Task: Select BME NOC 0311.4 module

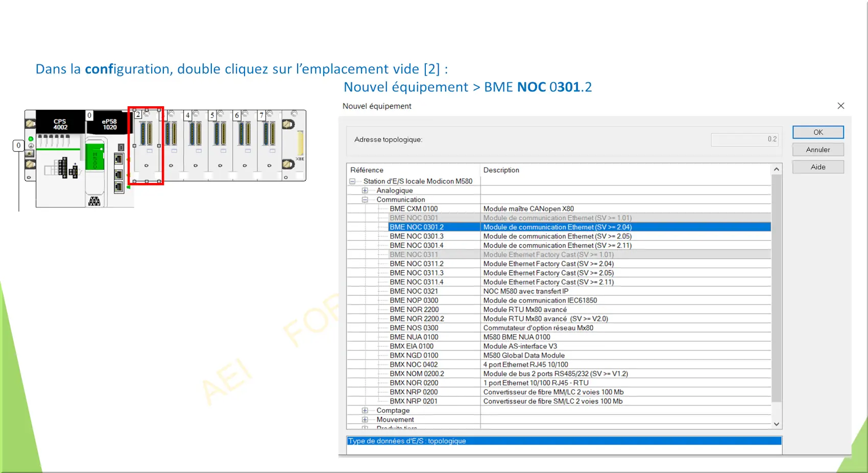Action: 417,282
